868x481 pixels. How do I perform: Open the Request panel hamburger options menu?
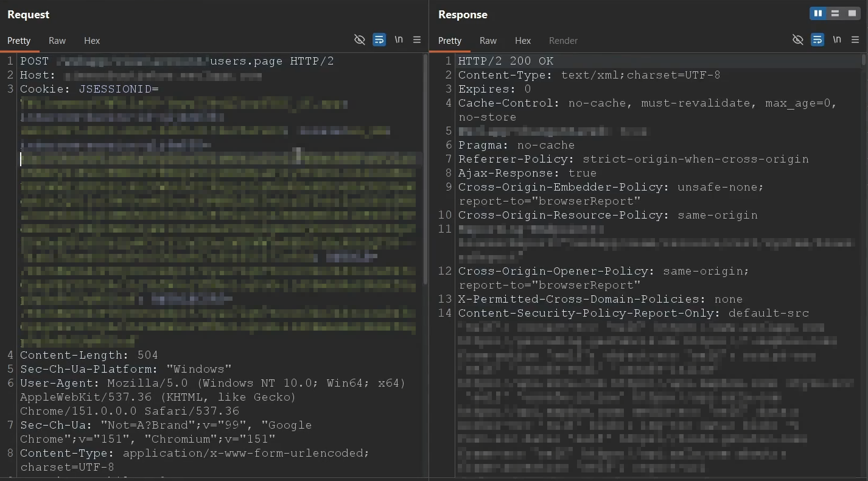(417, 40)
